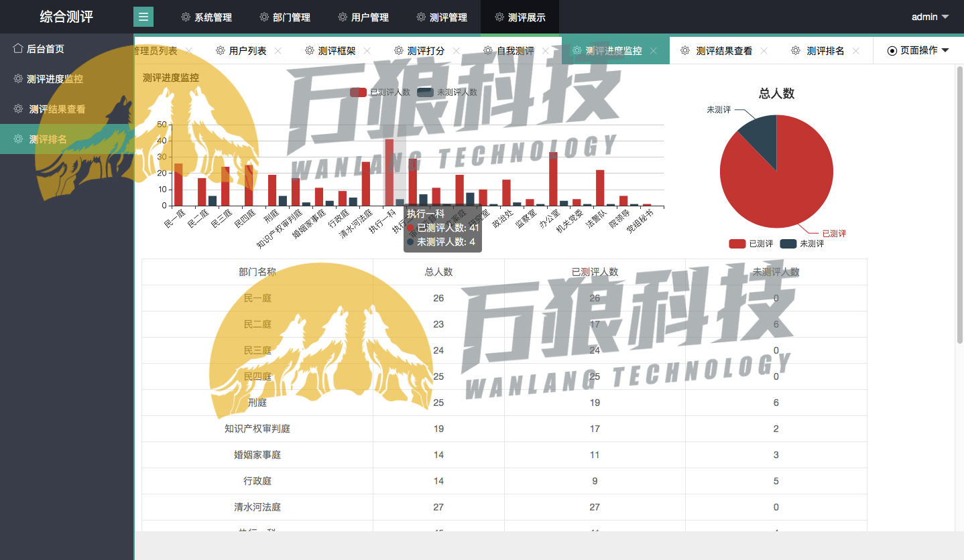Toggle 未测评 in pie chart legend
Viewport: 964px width, 560px height.
[x=802, y=244]
